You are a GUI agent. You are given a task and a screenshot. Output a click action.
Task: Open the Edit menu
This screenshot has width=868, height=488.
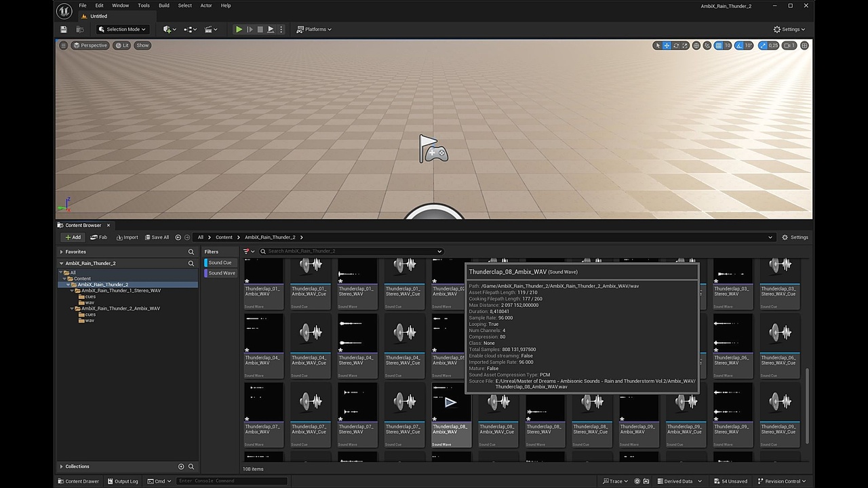point(99,5)
